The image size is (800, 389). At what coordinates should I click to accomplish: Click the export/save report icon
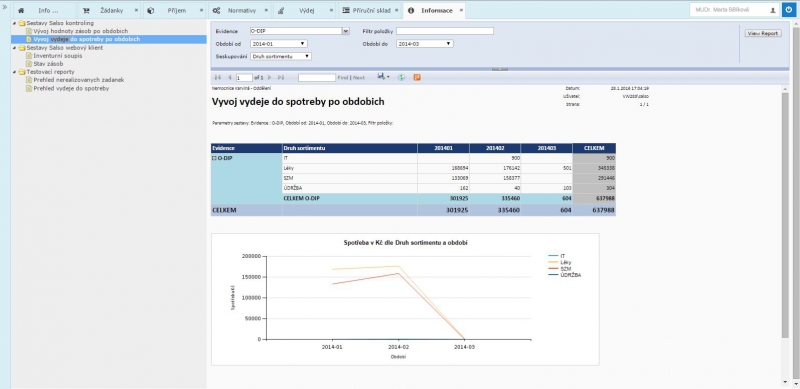click(x=381, y=77)
